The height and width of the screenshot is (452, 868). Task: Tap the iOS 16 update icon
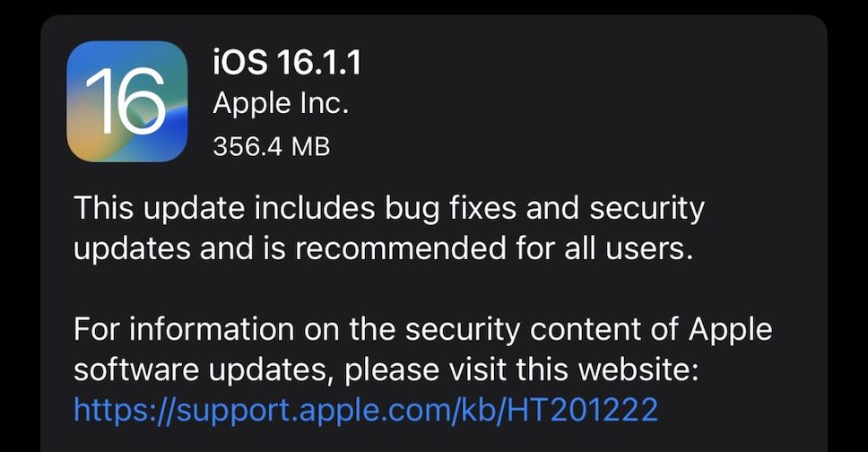pos(126,101)
